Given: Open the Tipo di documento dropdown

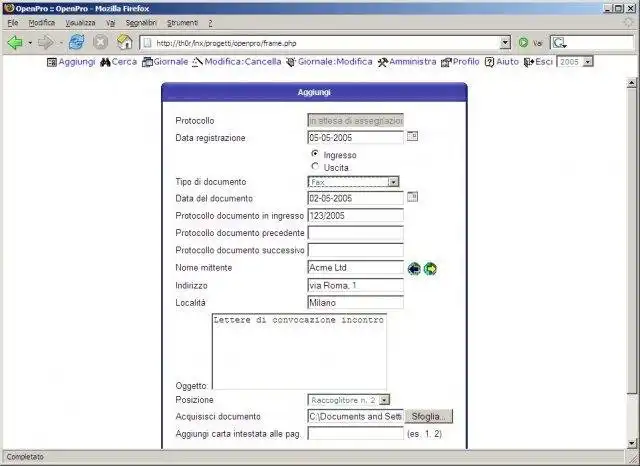Looking at the screenshot, I should click(x=353, y=182).
